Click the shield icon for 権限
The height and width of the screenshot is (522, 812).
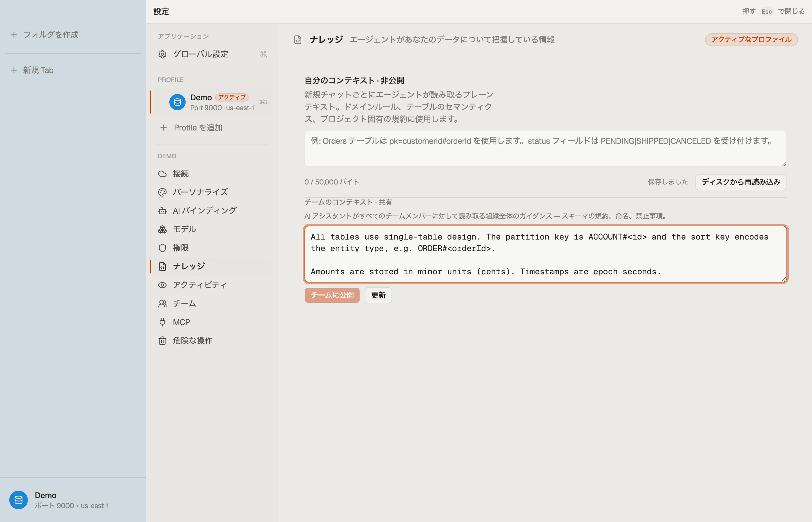[162, 248]
